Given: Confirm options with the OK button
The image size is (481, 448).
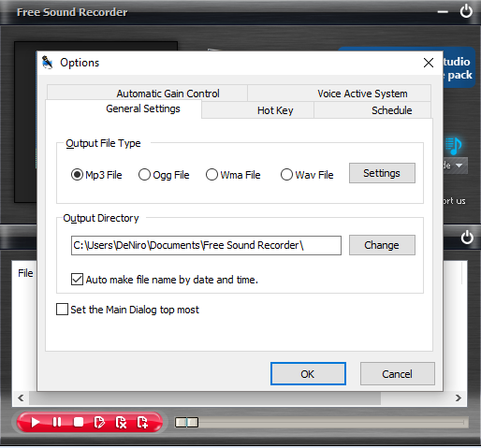Looking at the screenshot, I should [x=308, y=373].
